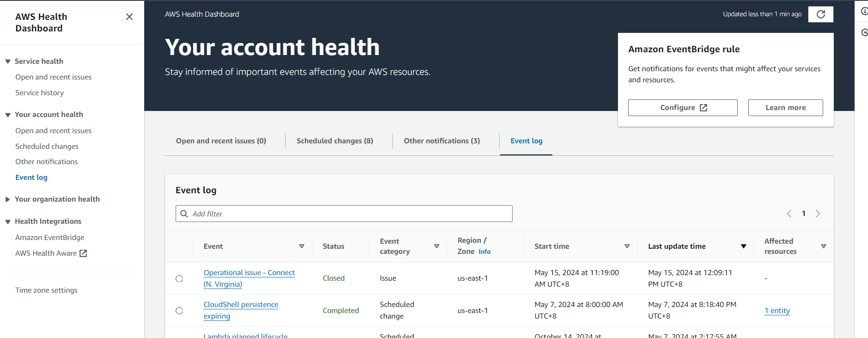The image size is (868, 338).
Task: Click 'May 15, 2024 at 11:19:00 AM' start time
Action: point(577,278)
